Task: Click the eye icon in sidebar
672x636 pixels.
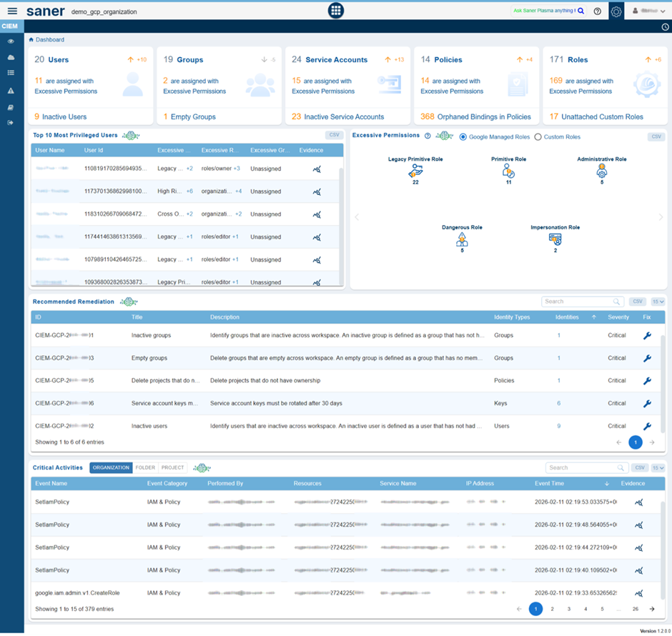Action: point(11,41)
